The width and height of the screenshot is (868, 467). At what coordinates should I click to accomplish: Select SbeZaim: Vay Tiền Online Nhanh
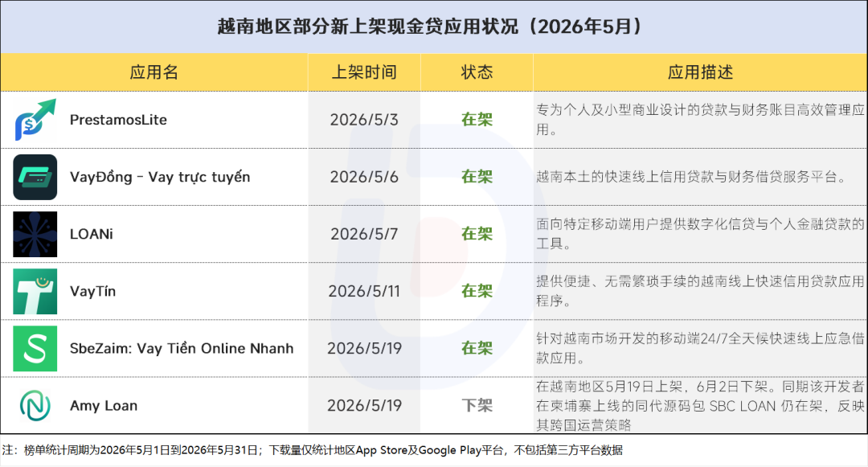182,349
